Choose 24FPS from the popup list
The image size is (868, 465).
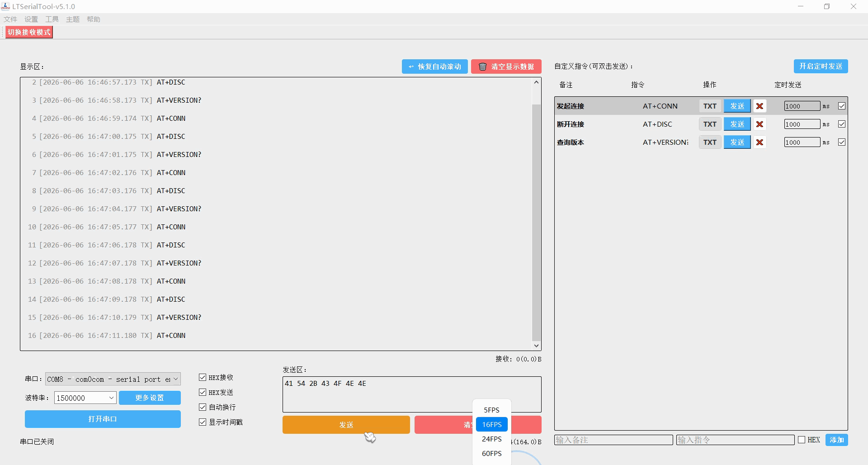(491, 439)
